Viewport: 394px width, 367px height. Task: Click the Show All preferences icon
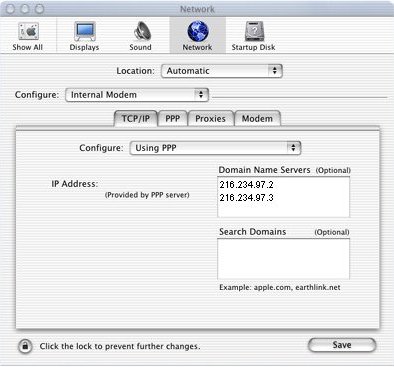click(x=28, y=32)
